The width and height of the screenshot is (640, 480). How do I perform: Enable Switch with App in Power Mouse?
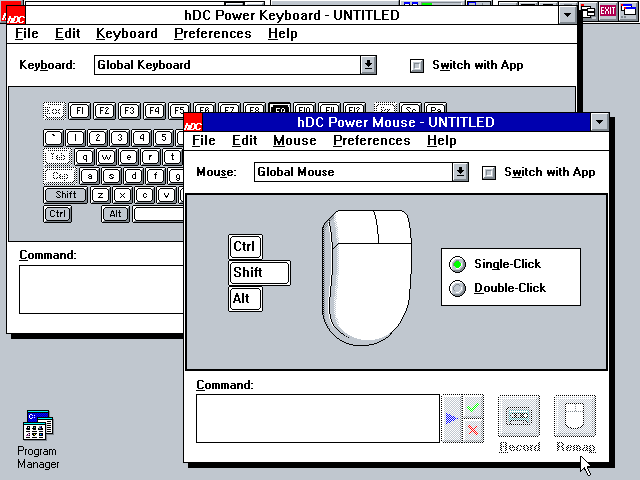click(x=489, y=173)
